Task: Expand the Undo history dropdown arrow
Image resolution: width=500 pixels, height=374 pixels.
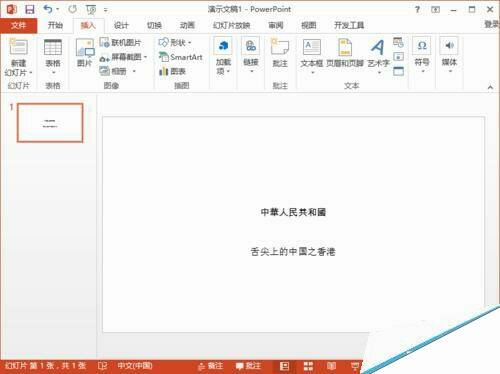Action: [58, 9]
